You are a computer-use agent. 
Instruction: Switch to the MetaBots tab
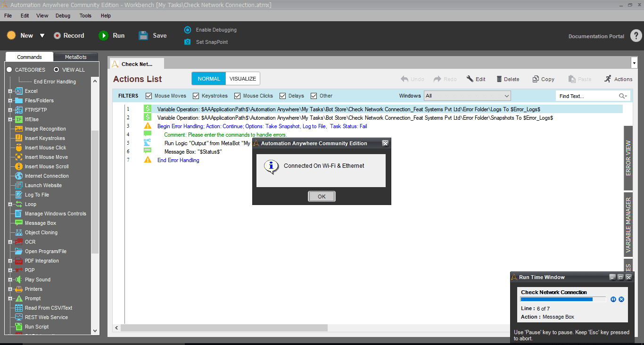click(75, 57)
